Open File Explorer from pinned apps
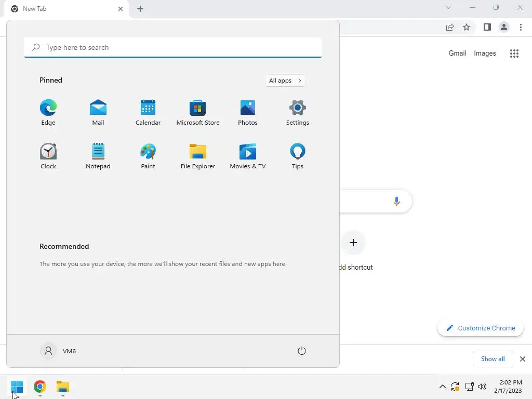Screen dimensions: 532x399 coord(198,156)
